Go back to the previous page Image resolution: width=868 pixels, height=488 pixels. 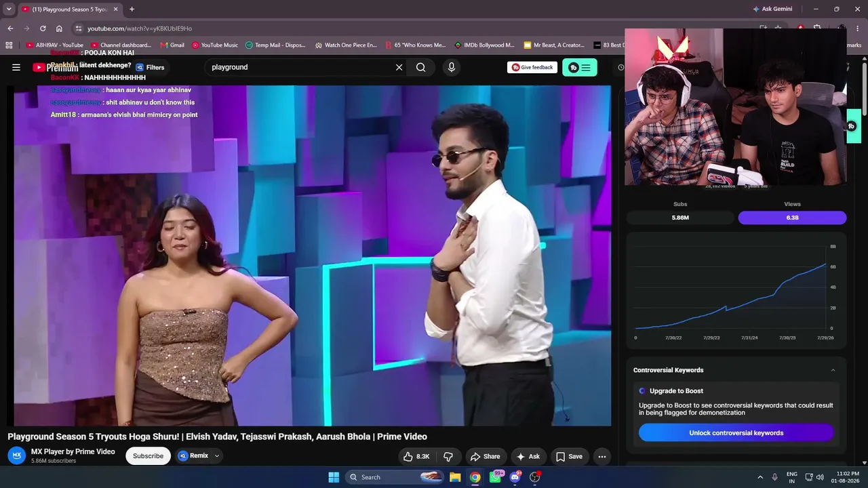point(10,28)
